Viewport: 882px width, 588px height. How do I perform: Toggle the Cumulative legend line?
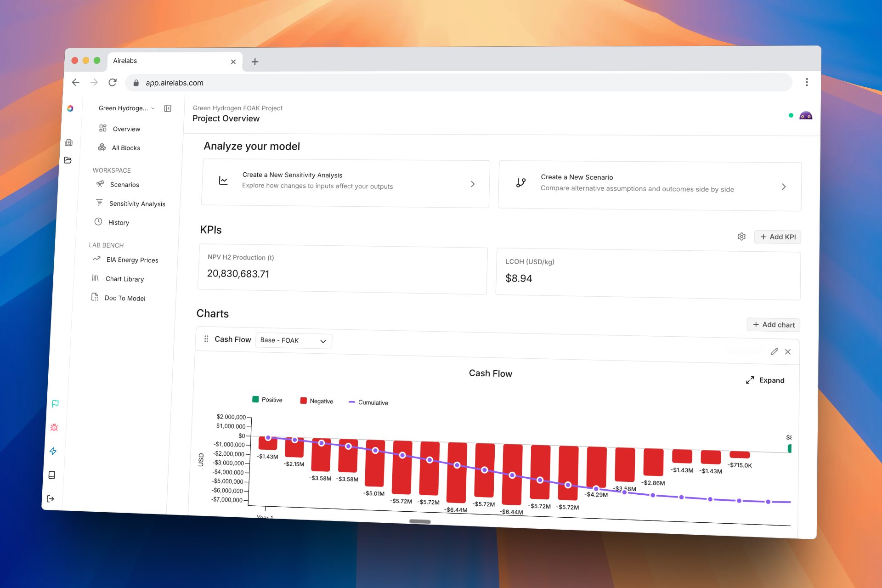(x=352, y=402)
